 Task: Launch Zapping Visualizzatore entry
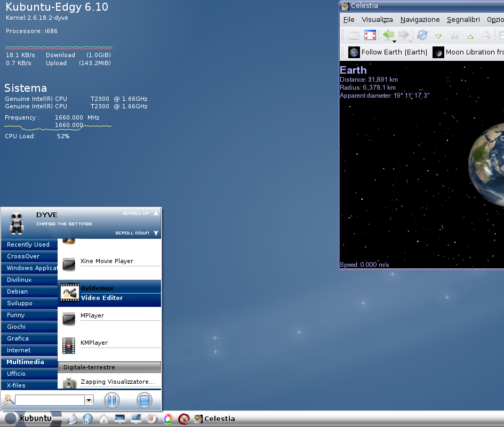click(110, 382)
